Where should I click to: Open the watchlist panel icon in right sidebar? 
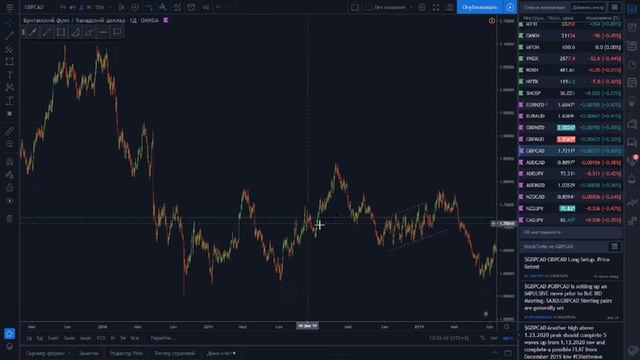[x=632, y=10]
